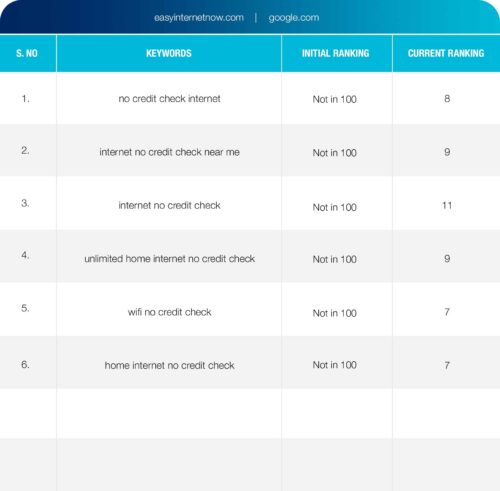Click the easyinternetnow.com header text
500x491 pixels.
[199, 18]
